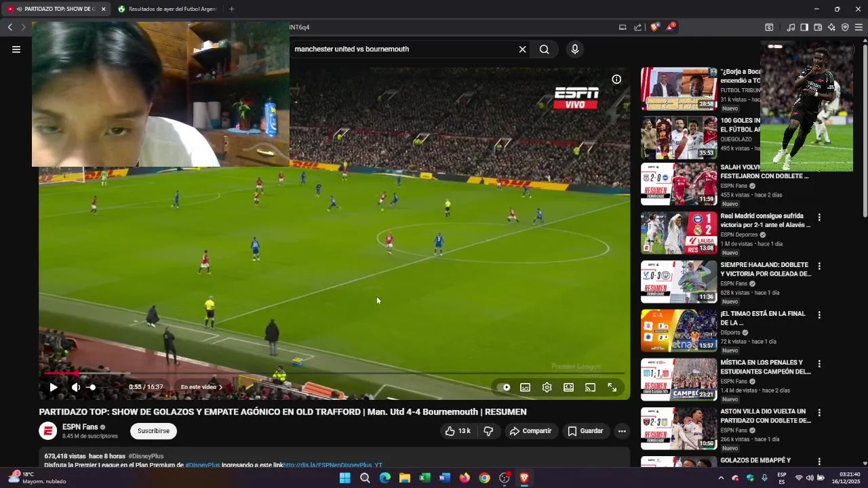Open Excel from the taskbar
868x488 pixels.
coord(425,478)
